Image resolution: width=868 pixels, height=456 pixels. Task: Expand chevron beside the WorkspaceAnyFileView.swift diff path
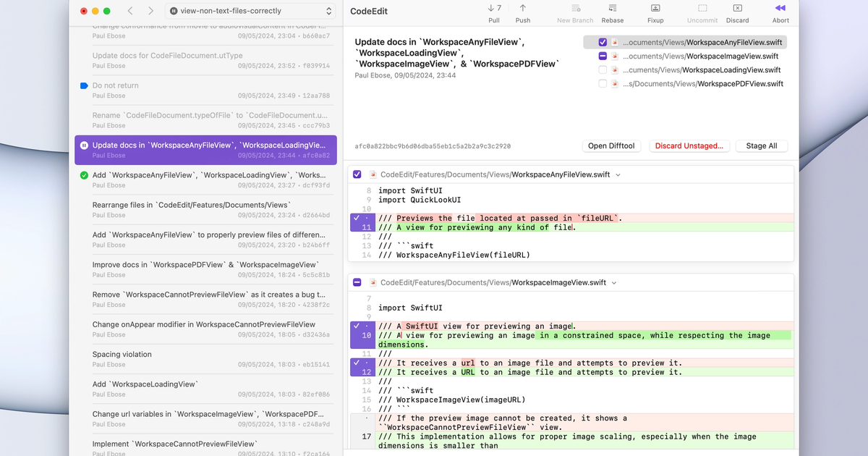[618, 174]
